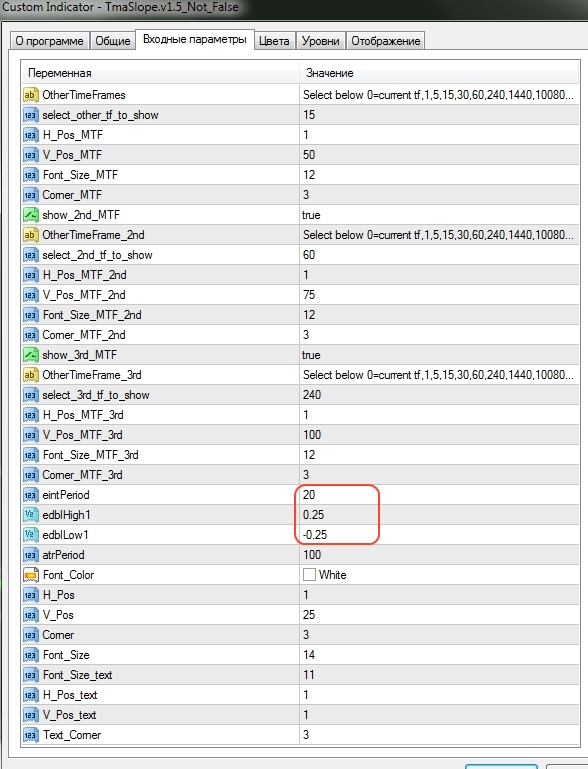Select the OtherTimeFrame_3rd value text

point(438,375)
